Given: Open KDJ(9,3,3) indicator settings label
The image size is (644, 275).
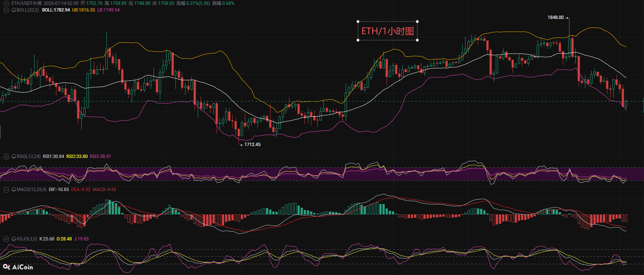Looking at the screenshot, I should pyautogui.click(x=27, y=239).
